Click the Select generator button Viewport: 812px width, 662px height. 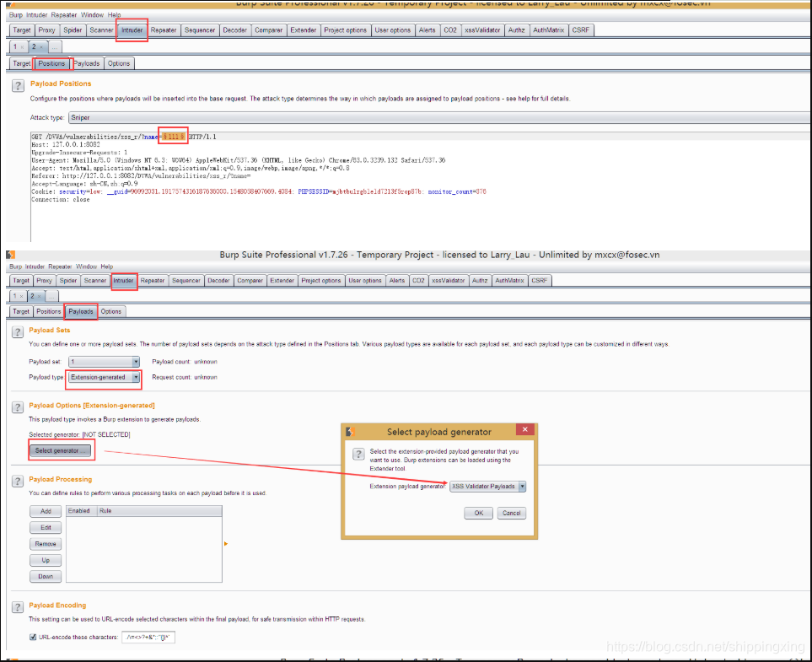pos(60,450)
